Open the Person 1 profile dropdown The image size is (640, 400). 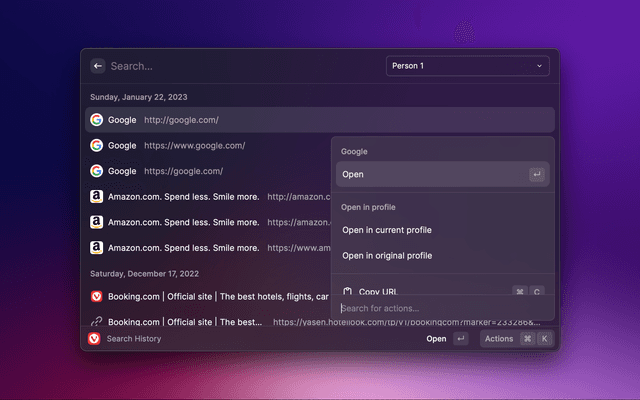point(467,66)
